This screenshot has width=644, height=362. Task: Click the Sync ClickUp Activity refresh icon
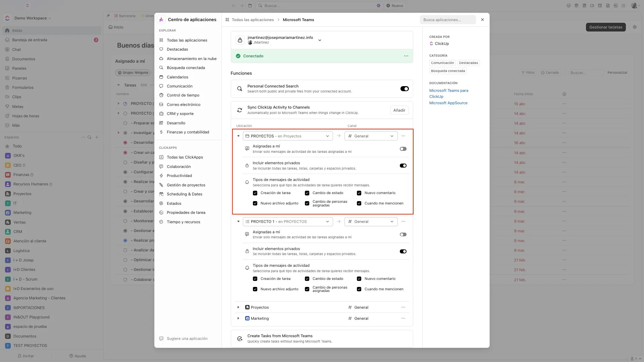239,110
